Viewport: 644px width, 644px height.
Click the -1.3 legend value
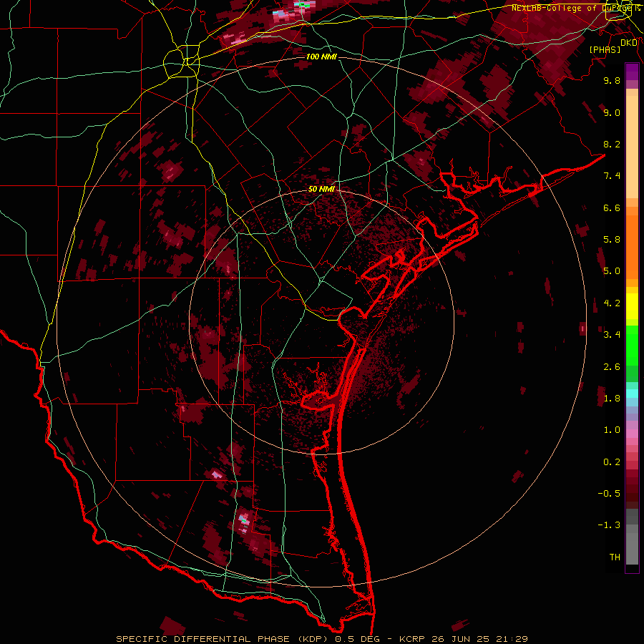pyautogui.click(x=609, y=525)
